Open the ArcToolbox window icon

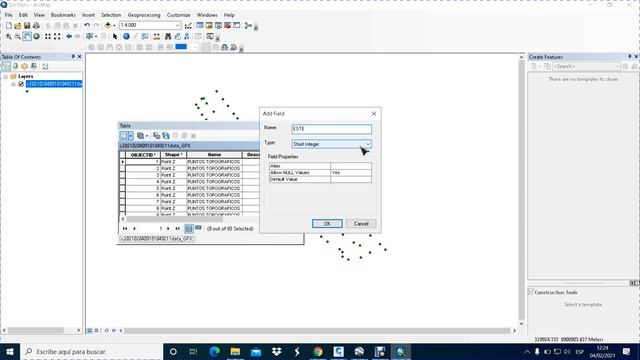click(227, 25)
